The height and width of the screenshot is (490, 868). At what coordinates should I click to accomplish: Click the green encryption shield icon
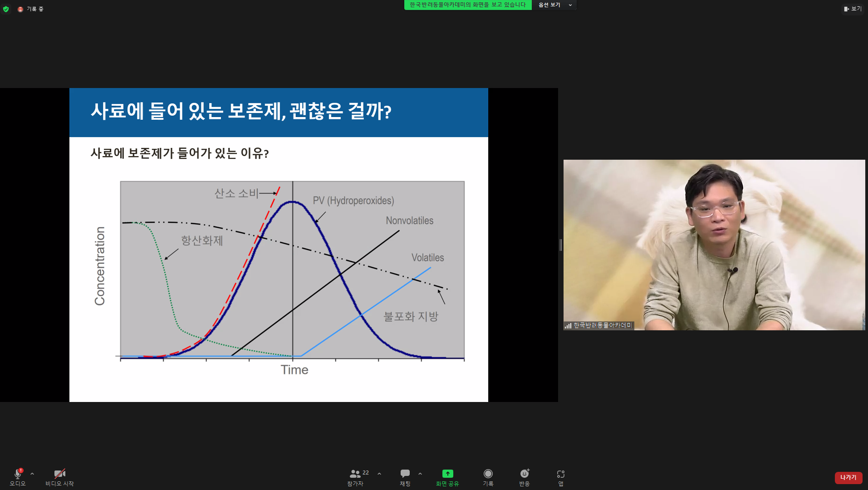click(x=6, y=9)
